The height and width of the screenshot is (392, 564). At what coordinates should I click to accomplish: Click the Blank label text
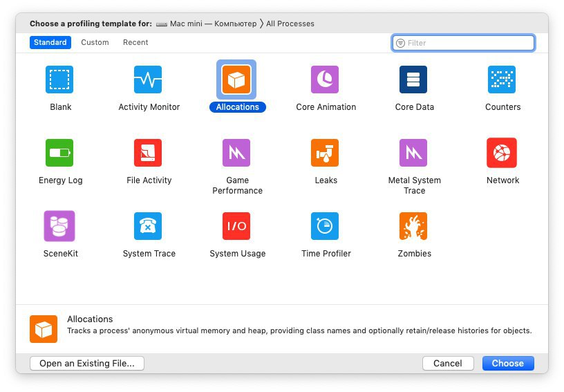coord(61,107)
